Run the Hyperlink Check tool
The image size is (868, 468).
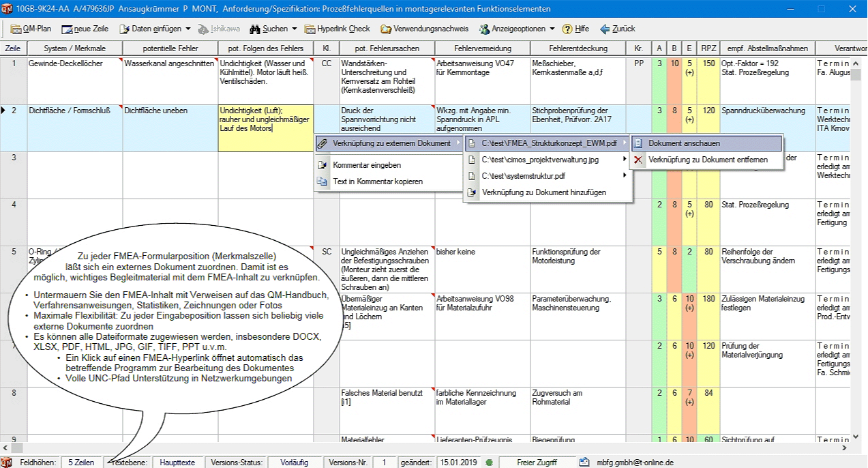(x=338, y=29)
